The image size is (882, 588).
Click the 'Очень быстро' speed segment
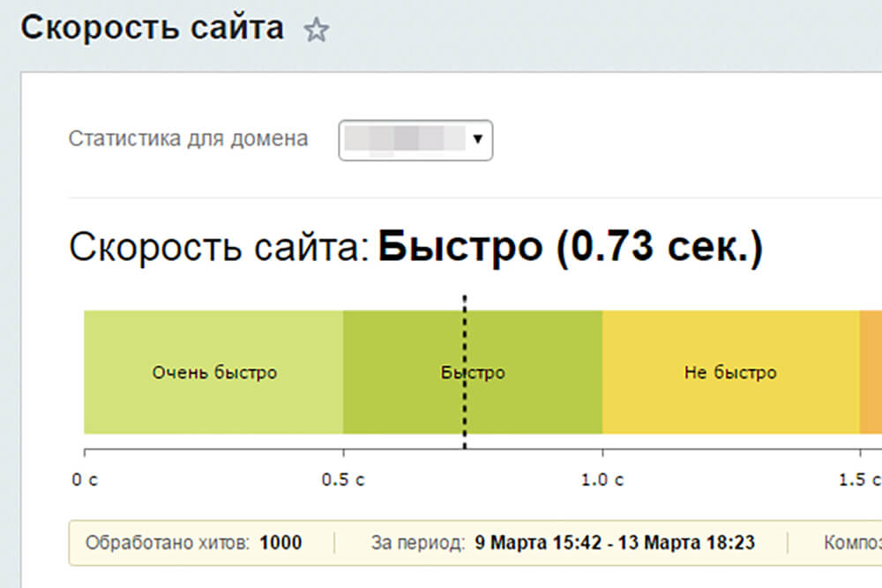click(213, 372)
